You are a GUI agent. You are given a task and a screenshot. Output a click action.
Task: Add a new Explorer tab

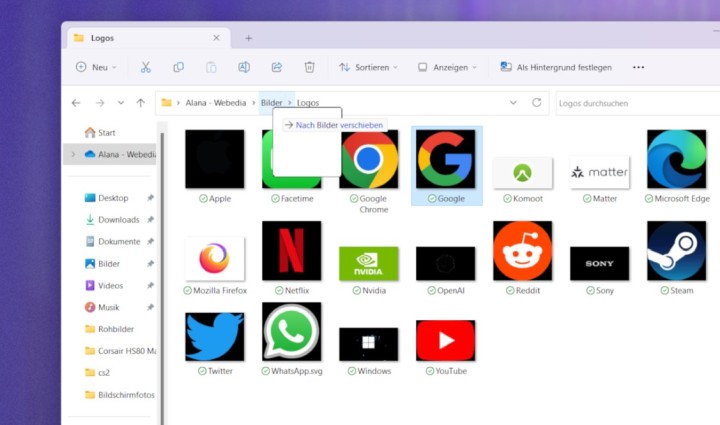(x=249, y=38)
